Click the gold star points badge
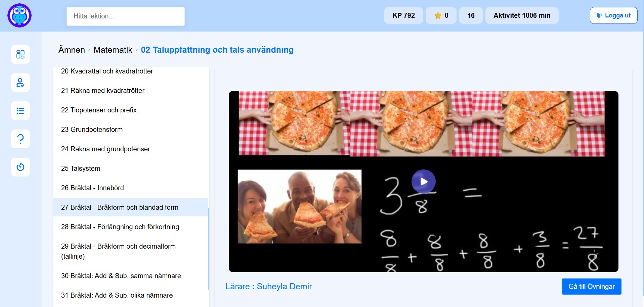The image size is (644, 307). [441, 15]
